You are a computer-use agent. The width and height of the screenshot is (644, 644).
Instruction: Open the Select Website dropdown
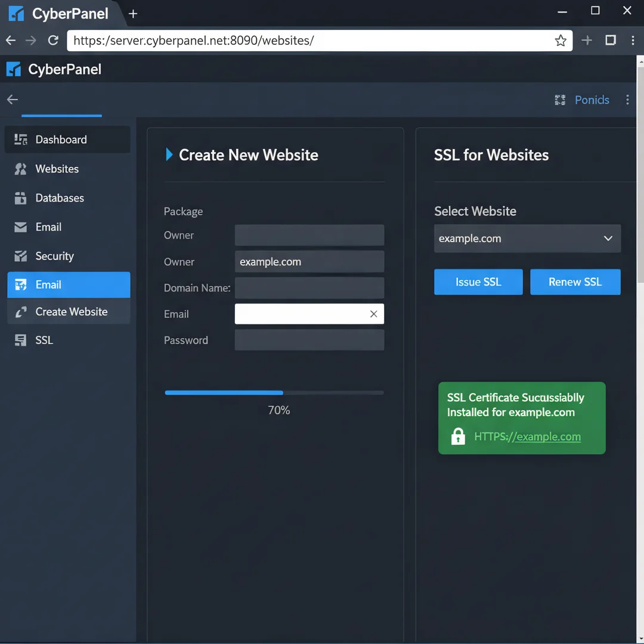[527, 238]
